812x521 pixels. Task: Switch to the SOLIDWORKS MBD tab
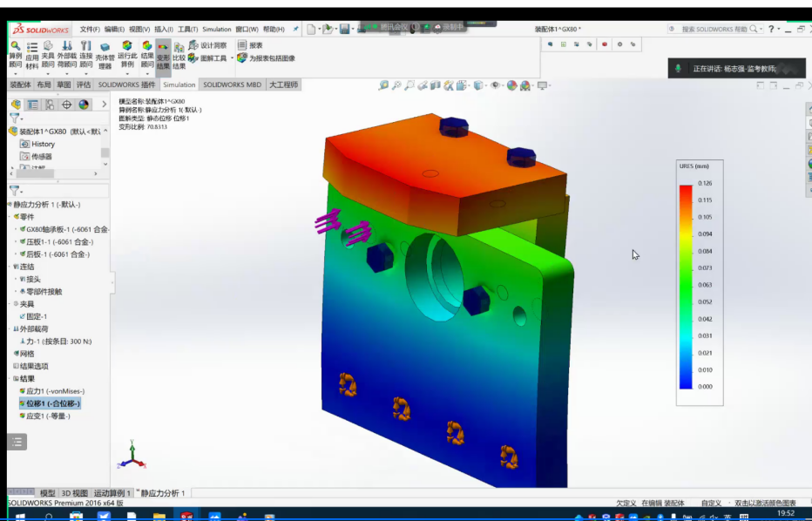coord(232,85)
